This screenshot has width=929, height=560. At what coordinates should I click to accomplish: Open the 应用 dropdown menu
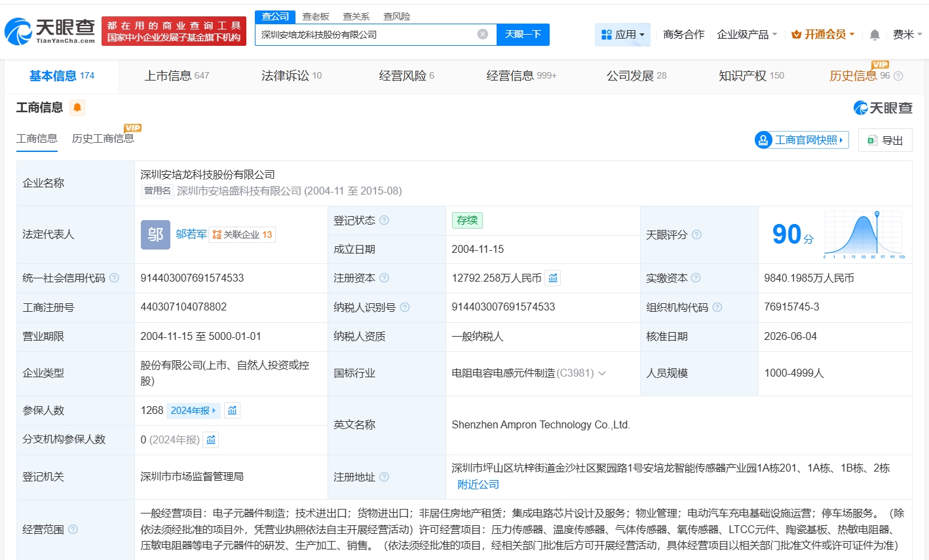pos(622,35)
